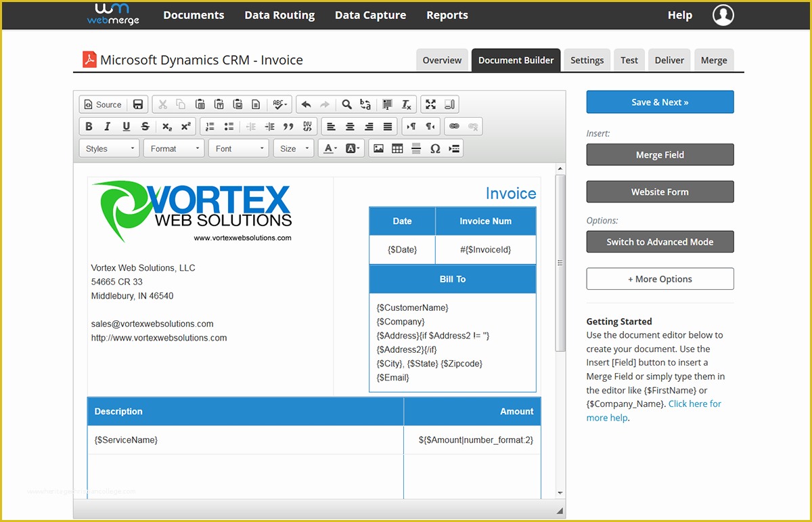
Task: Open the Styles dropdown
Action: click(x=110, y=149)
